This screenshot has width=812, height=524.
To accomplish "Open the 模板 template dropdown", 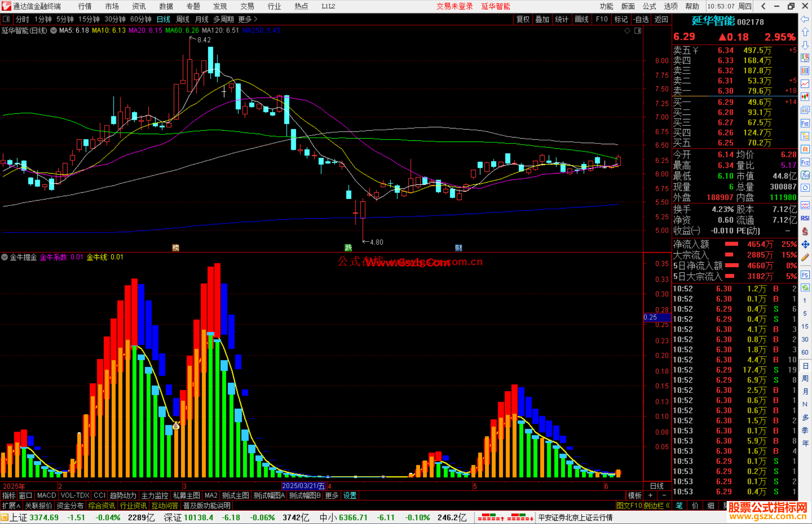I will click(x=635, y=495).
